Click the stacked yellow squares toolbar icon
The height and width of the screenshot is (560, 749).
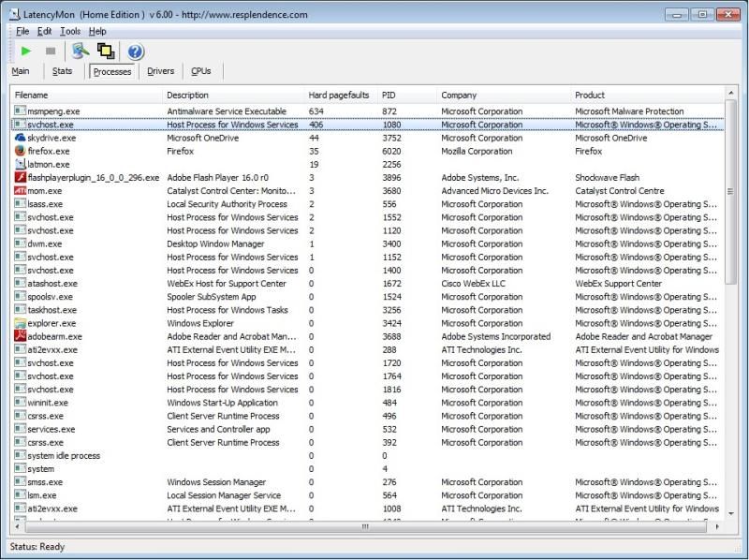coord(103,52)
